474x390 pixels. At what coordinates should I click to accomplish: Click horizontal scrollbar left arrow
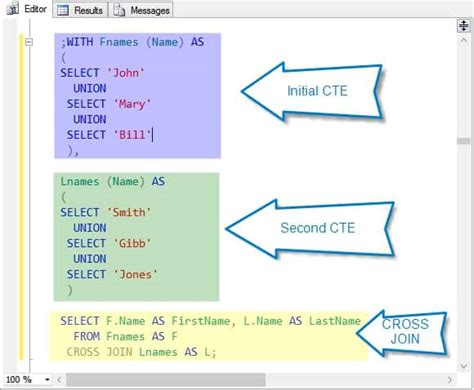pos(59,379)
